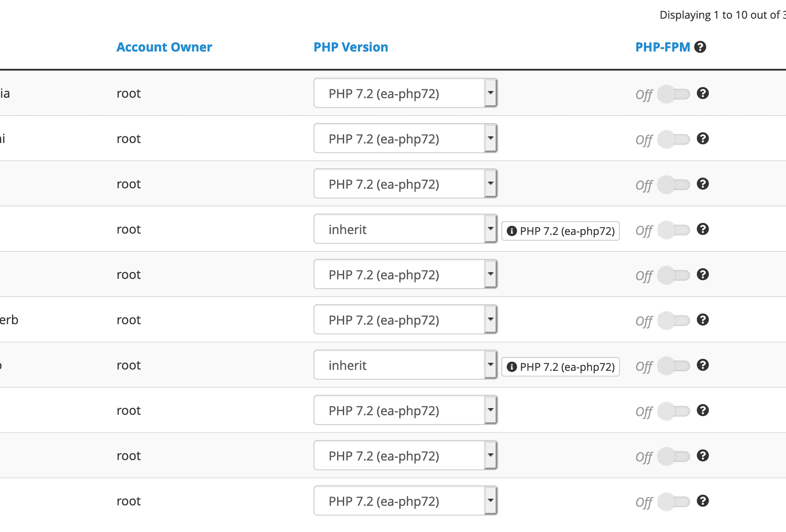Click first inherited 'PHP 7.2 (ea-php72)' badge

pos(560,231)
